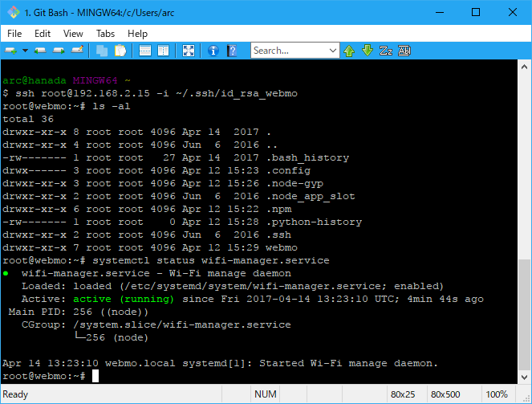Click the Rename Tab toolbar icon
532x404 pixels.
pos(78,51)
